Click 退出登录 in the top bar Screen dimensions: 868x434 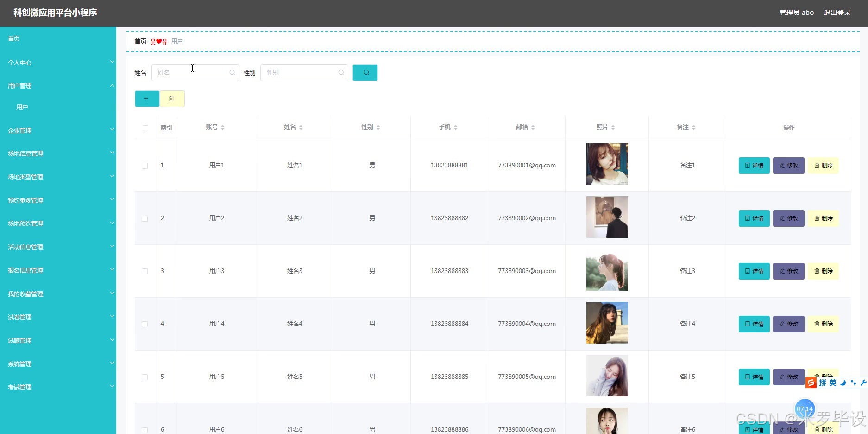(x=837, y=13)
